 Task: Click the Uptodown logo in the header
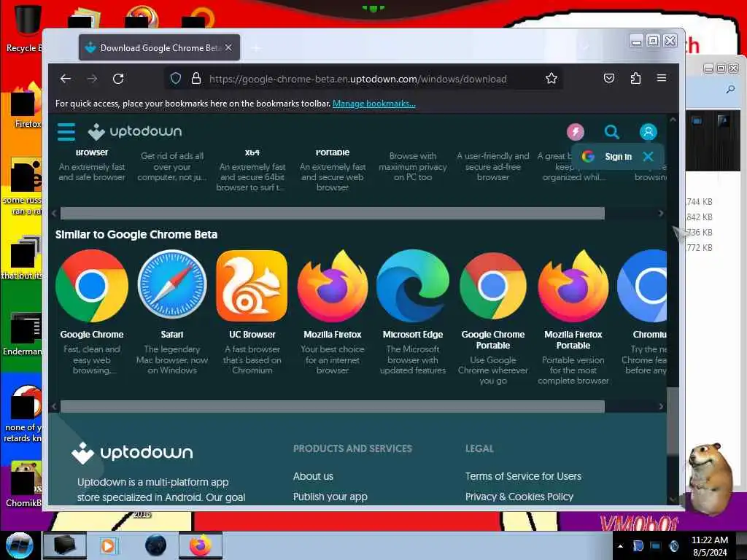[135, 131]
